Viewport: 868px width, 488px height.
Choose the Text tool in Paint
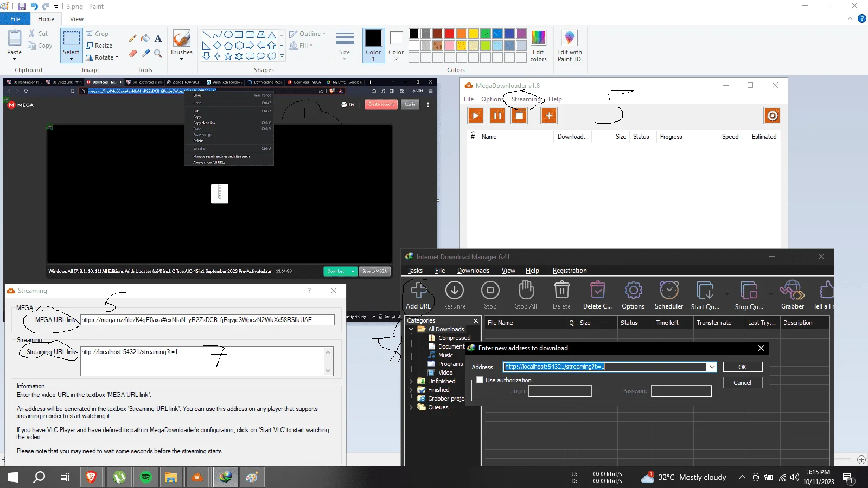158,38
